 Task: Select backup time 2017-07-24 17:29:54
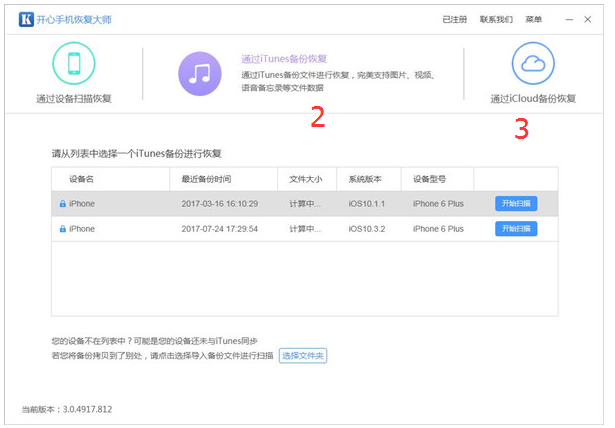220,229
